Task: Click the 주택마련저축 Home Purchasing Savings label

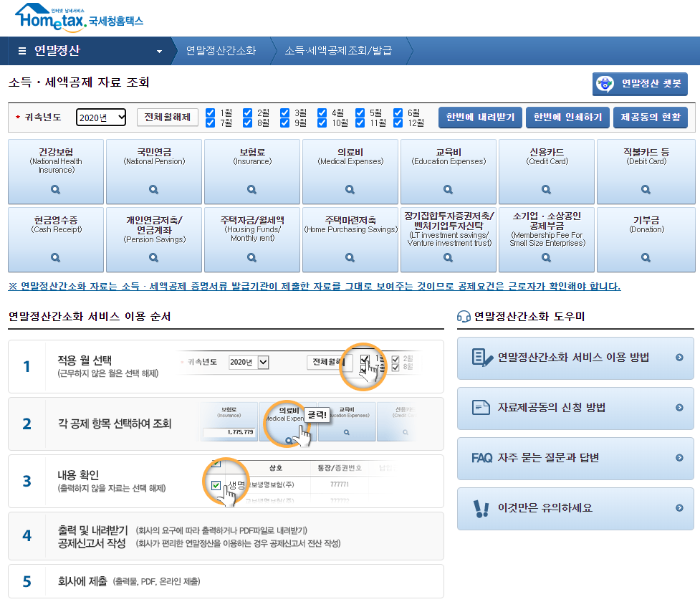Action: click(x=350, y=224)
